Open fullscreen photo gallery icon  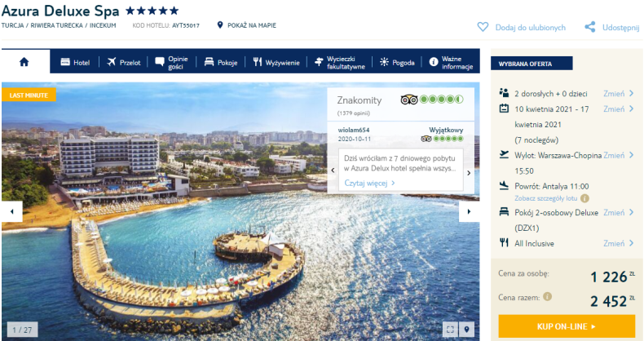pyautogui.click(x=450, y=329)
